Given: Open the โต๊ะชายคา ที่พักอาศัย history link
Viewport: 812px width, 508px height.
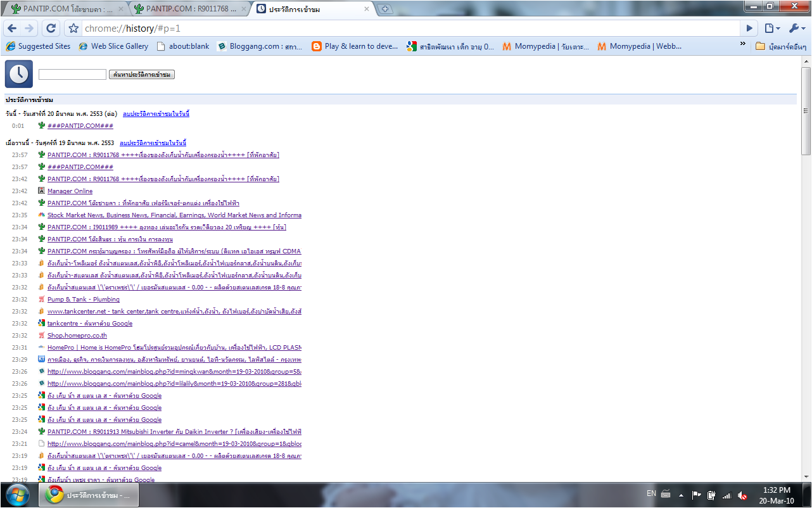Looking at the screenshot, I should point(143,203).
